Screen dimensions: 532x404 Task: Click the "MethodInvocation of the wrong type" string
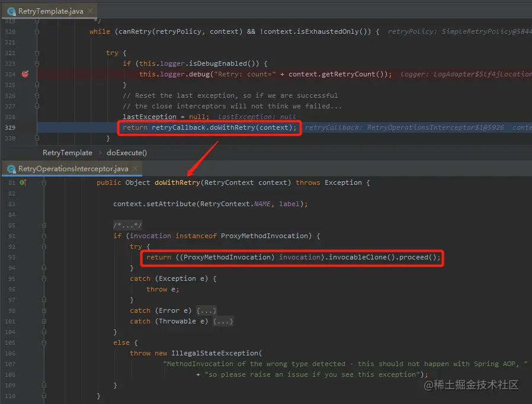[344, 364]
